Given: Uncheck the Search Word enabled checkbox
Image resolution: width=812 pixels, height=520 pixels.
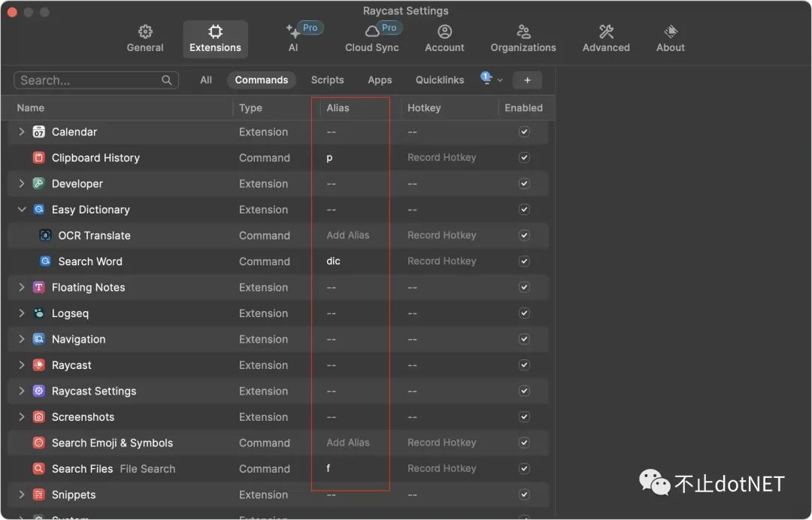Looking at the screenshot, I should tap(524, 262).
